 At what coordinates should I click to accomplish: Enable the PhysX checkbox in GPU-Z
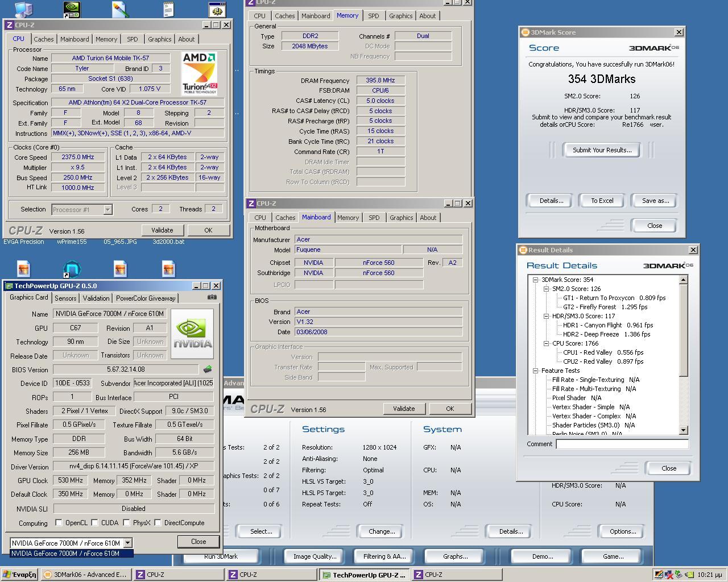click(126, 522)
